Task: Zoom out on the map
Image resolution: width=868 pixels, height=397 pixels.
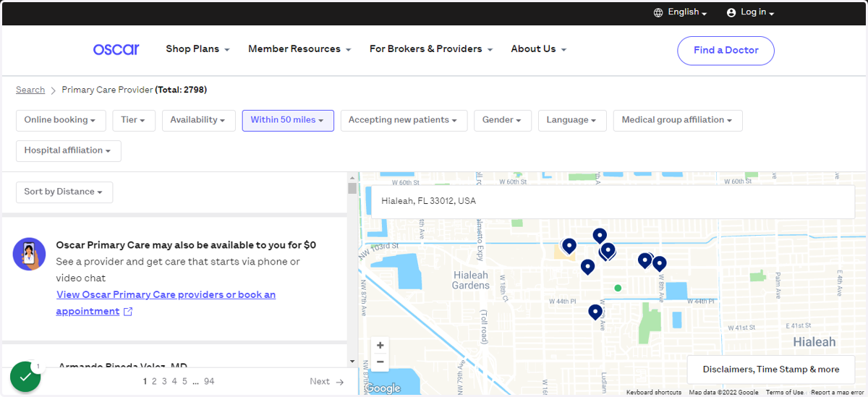Action: point(380,362)
